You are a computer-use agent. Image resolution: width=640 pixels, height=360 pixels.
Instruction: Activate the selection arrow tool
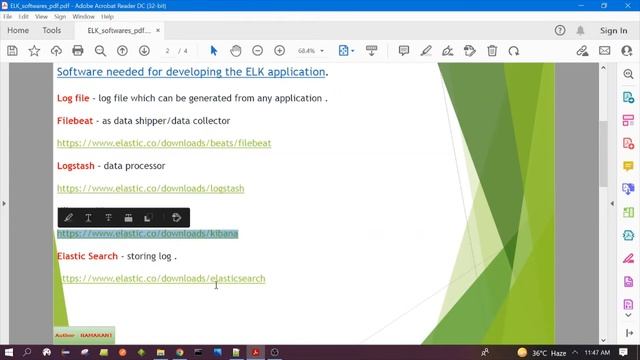click(213, 51)
